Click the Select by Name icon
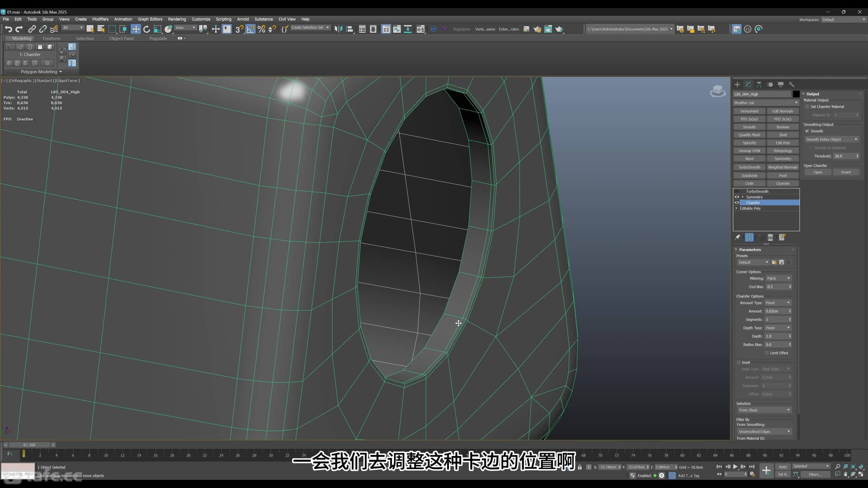Viewport: 868px width, 488px height. (101, 29)
